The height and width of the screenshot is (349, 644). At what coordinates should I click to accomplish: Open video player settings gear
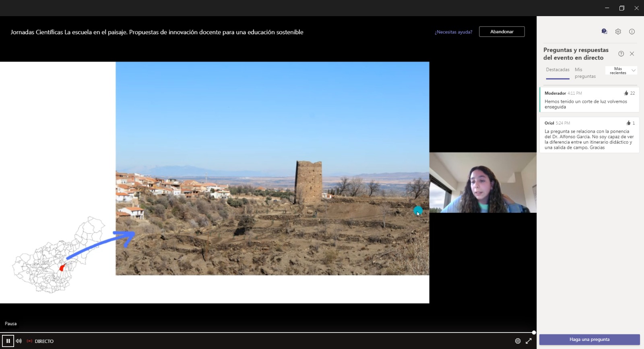click(x=518, y=341)
